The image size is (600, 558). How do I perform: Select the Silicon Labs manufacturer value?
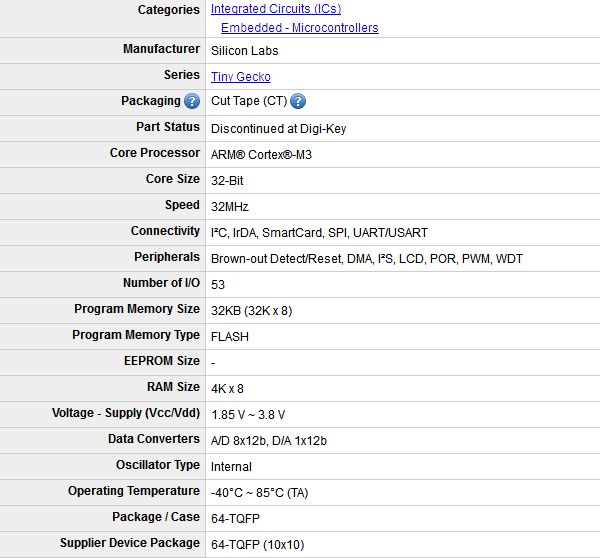pyautogui.click(x=245, y=51)
